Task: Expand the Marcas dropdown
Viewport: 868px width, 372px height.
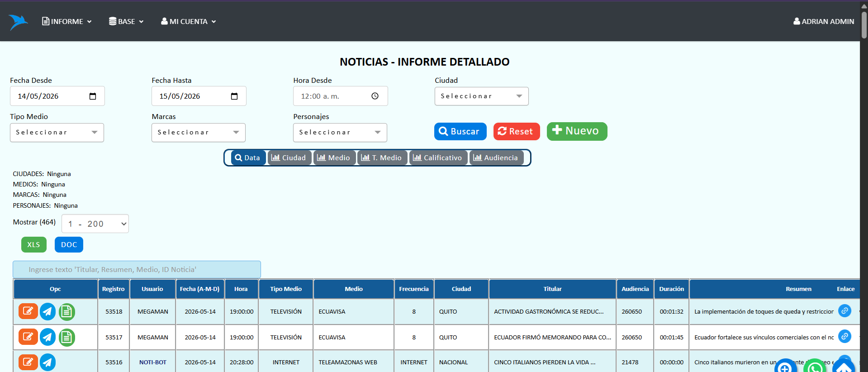Action: (199, 133)
